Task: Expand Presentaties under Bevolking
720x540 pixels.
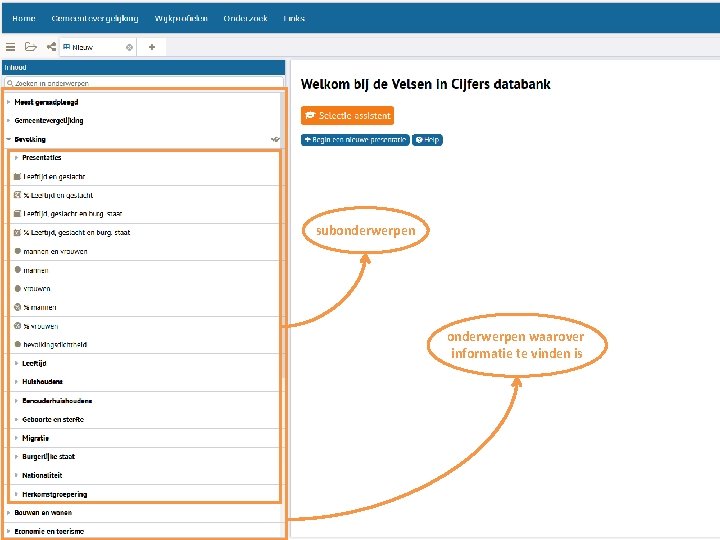Action: click(x=16, y=158)
